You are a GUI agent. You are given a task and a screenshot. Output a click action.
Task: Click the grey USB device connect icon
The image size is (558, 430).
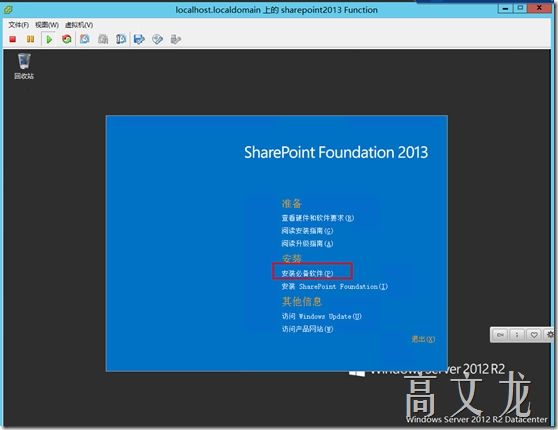[x=176, y=39]
